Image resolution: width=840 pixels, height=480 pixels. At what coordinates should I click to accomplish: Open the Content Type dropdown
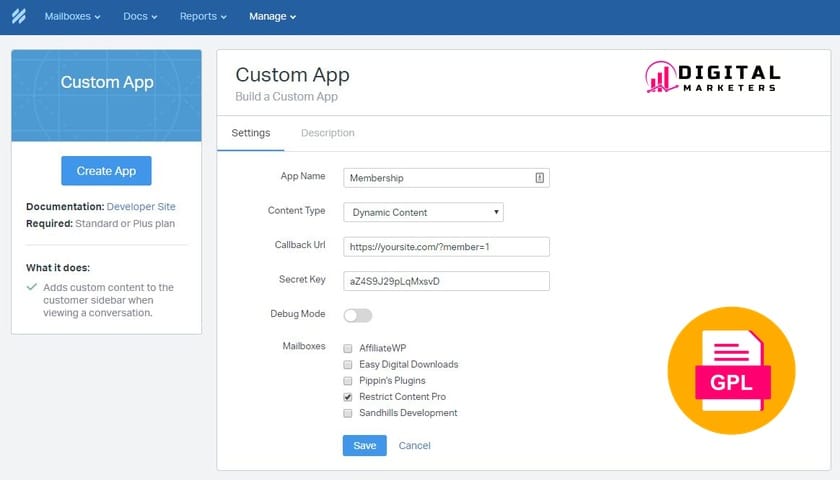coord(423,212)
